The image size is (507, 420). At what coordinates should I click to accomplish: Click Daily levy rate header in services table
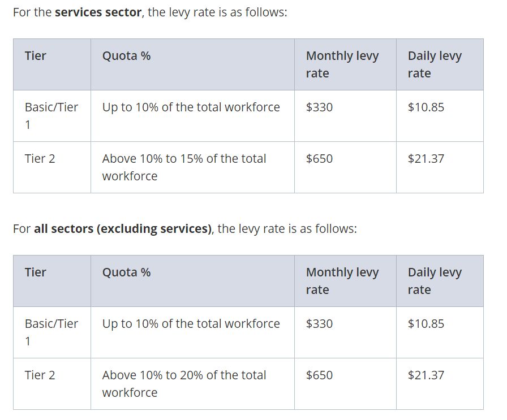434,64
